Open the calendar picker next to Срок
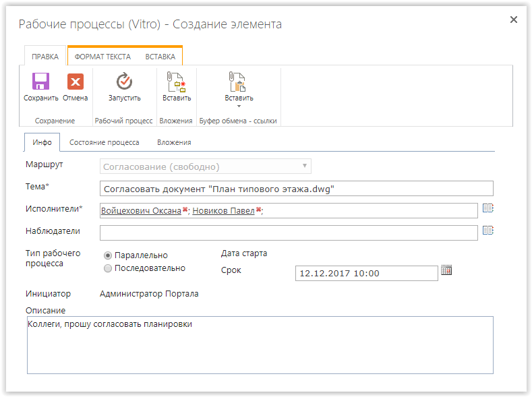The width and height of the screenshot is (532, 397). click(x=446, y=270)
